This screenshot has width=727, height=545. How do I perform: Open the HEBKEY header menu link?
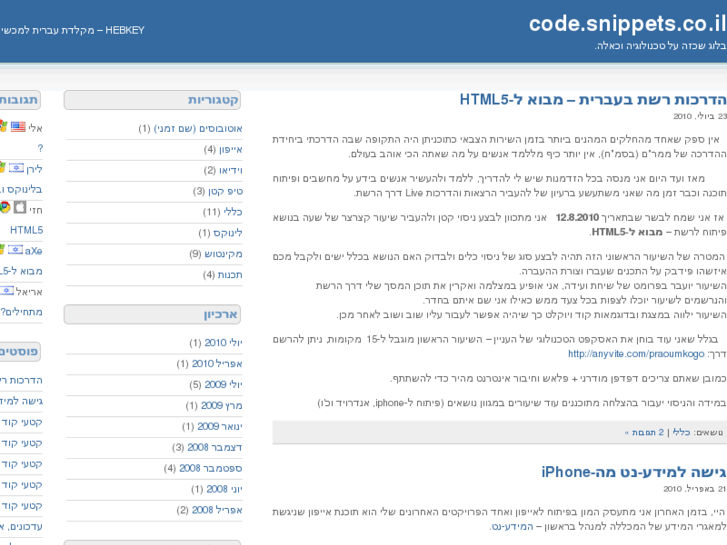click(72, 30)
